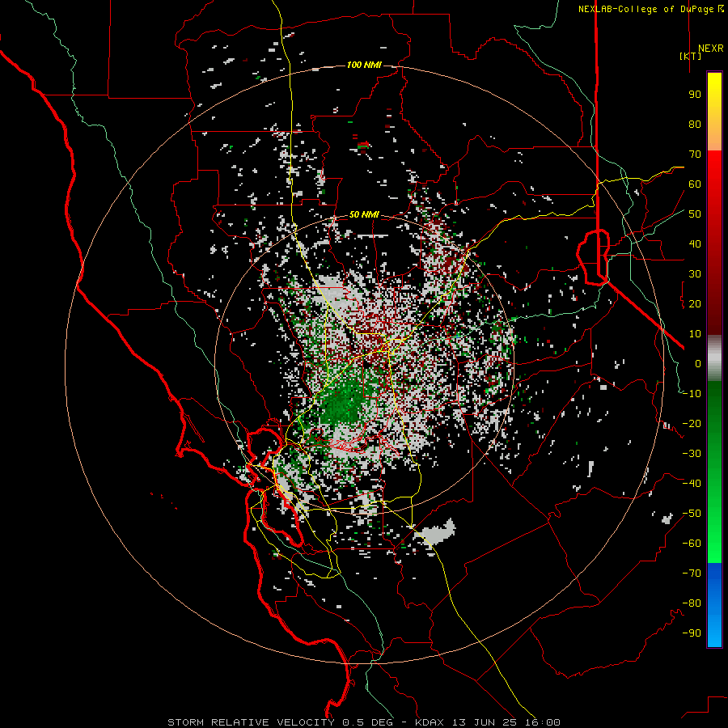Click the large gray echo blob south of the 50 NMI ring

click(437, 531)
